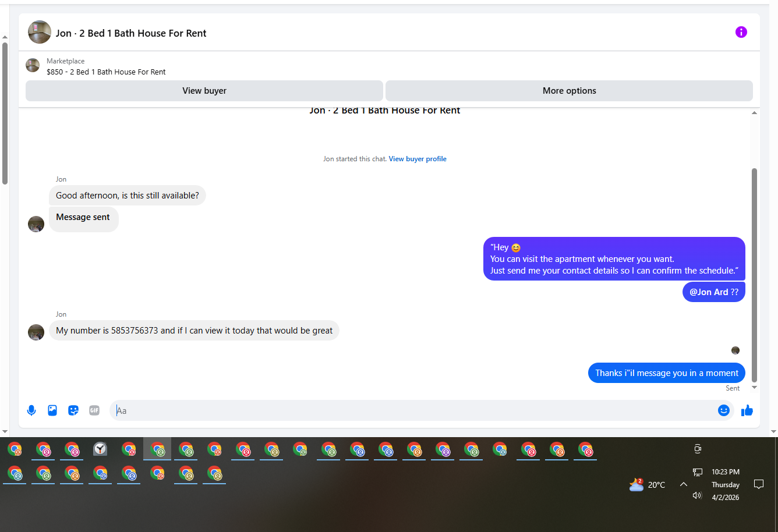Focus the Aa message input field
The height and width of the screenshot is (532, 778).
click(x=413, y=410)
